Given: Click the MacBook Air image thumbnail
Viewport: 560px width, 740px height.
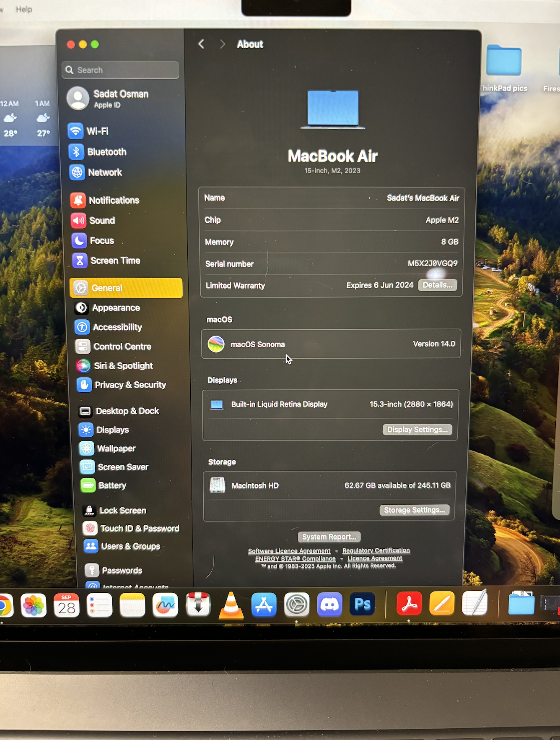Looking at the screenshot, I should tap(333, 109).
